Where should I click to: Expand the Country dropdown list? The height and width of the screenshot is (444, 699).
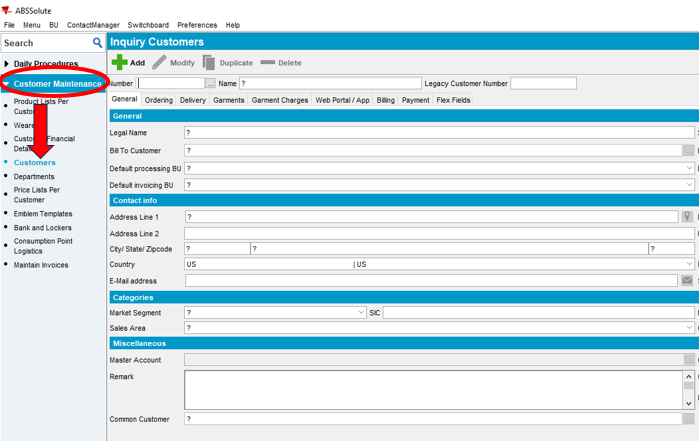coord(688,265)
